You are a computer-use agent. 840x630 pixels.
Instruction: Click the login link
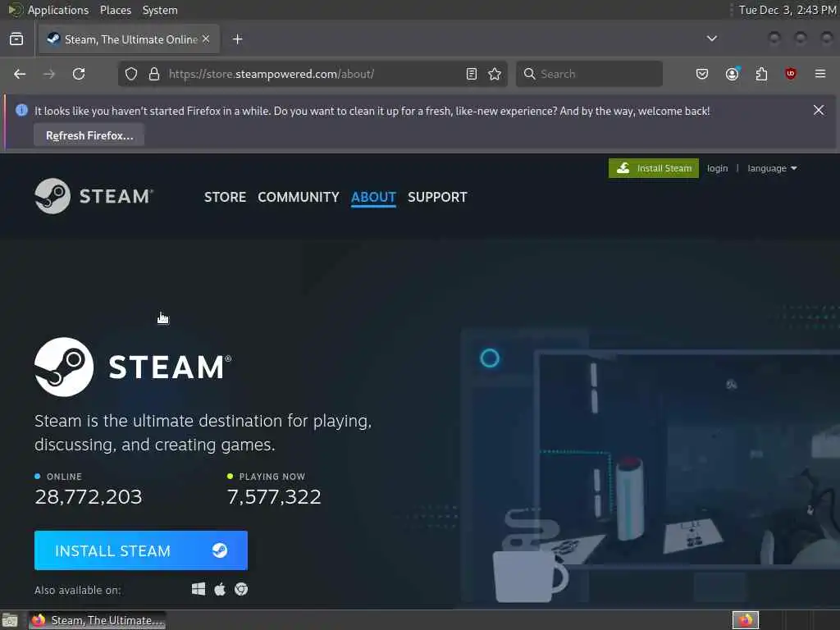717,168
